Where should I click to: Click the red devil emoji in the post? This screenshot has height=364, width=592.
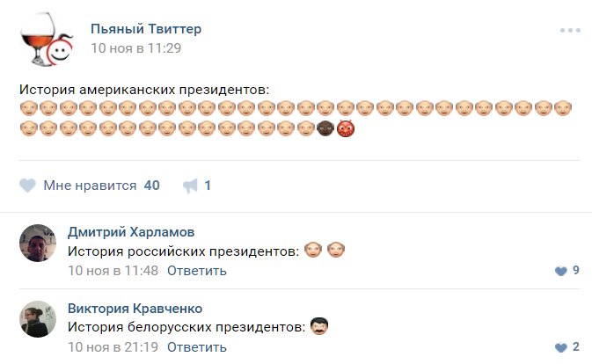[x=346, y=128]
